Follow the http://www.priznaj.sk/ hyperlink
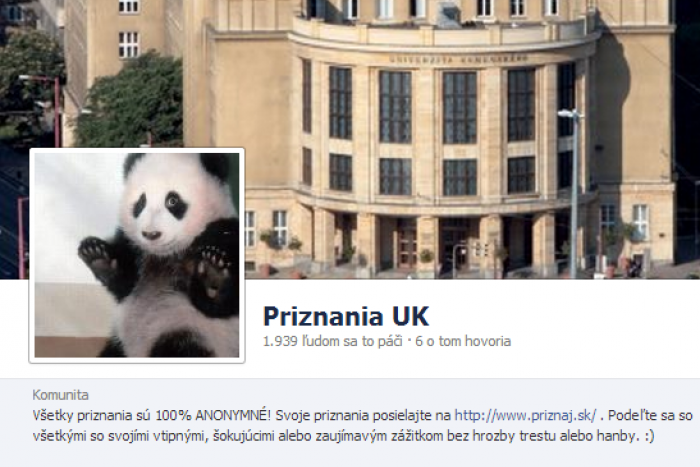The image size is (700, 467). [525, 416]
